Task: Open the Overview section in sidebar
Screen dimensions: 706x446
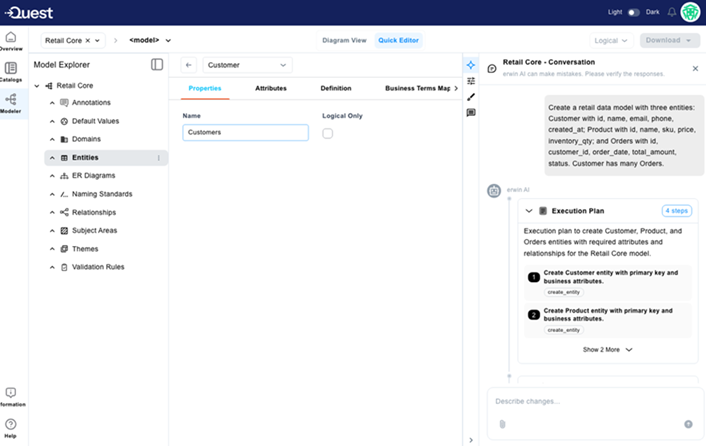Action: pos(11,41)
